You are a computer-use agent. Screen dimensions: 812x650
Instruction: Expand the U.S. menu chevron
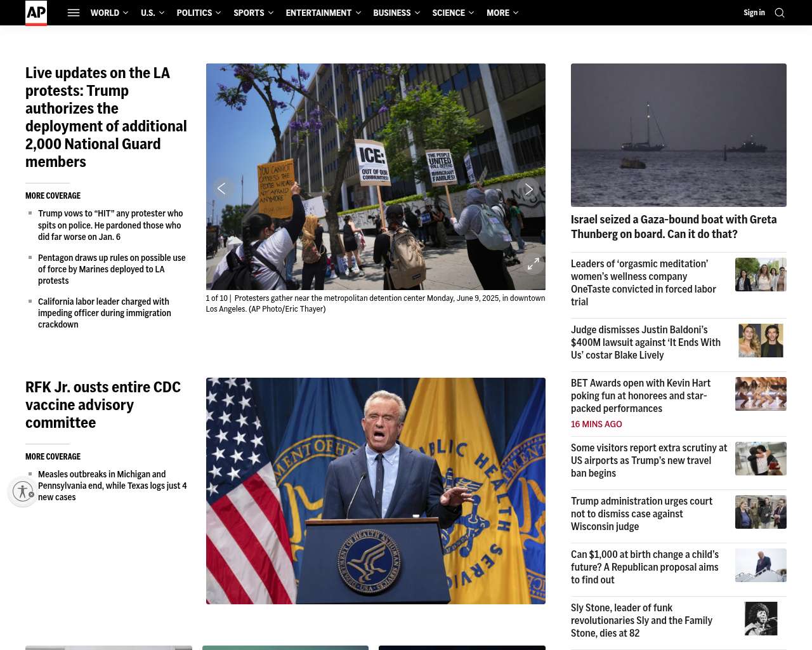coord(162,13)
